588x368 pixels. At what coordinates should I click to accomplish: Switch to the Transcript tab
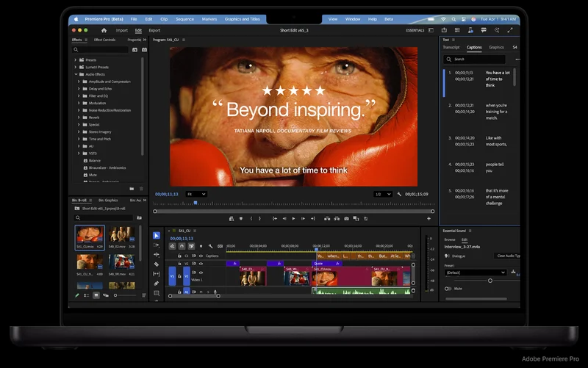coord(451,47)
